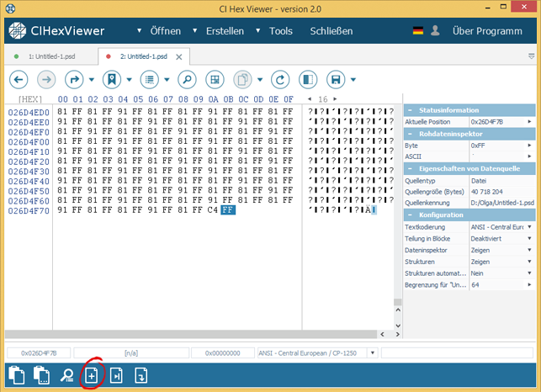Increase bytes per row with right arrow near 16

point(335,99)
